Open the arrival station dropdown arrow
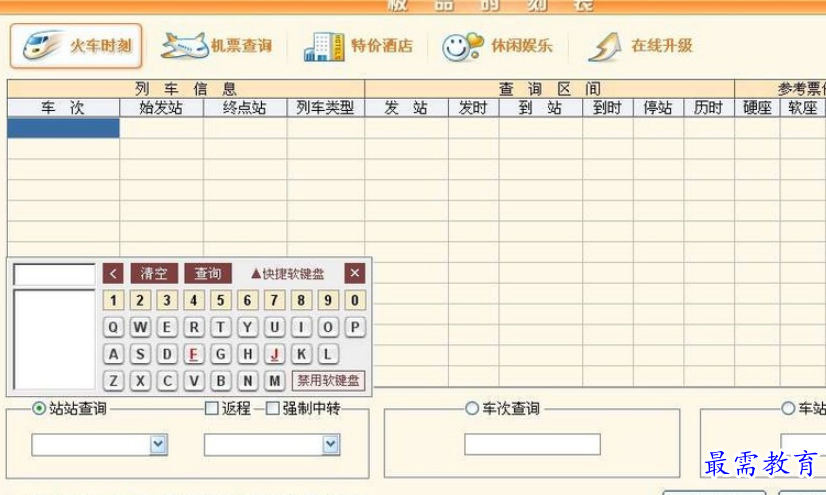826x495 pixels. [330, 445]
